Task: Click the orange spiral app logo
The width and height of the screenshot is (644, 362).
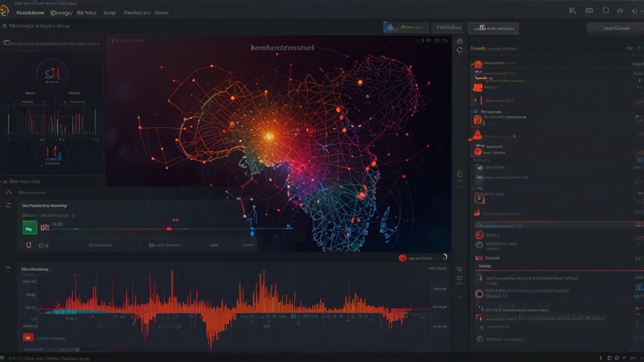Action: tap(6, 11)
